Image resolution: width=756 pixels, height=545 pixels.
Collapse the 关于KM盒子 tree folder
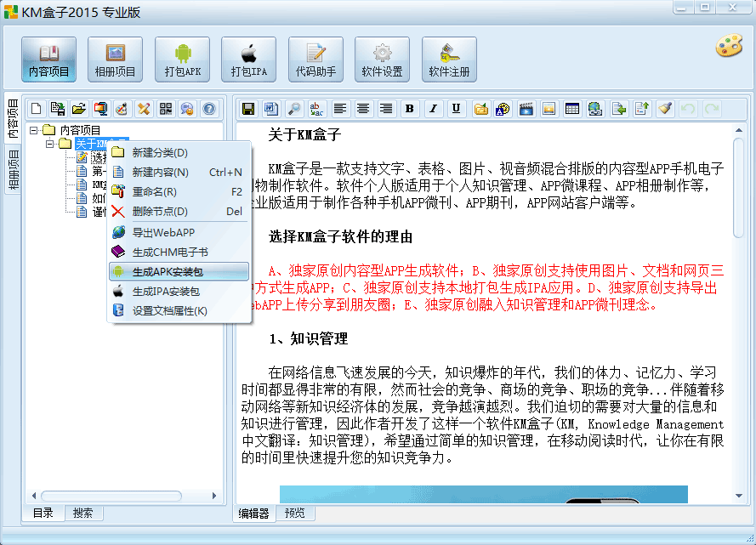click(51, 144)
